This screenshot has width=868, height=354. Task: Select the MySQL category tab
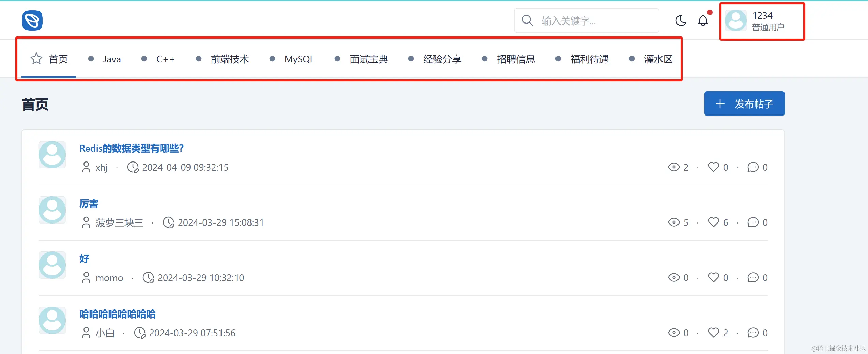point(299,59)
